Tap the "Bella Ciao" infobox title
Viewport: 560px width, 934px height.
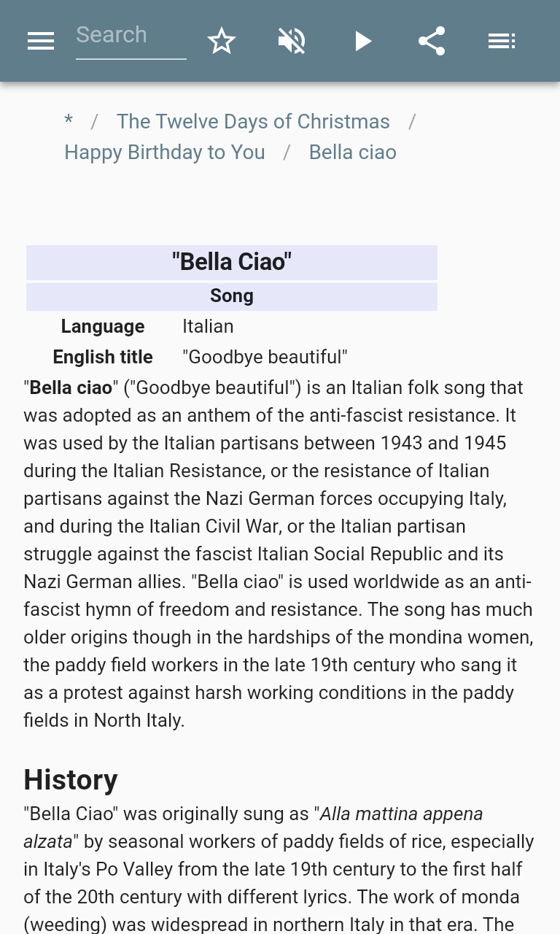[232, 262]
